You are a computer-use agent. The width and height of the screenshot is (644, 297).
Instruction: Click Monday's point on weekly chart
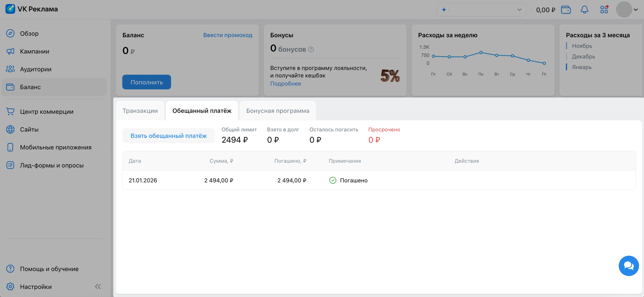481,53
